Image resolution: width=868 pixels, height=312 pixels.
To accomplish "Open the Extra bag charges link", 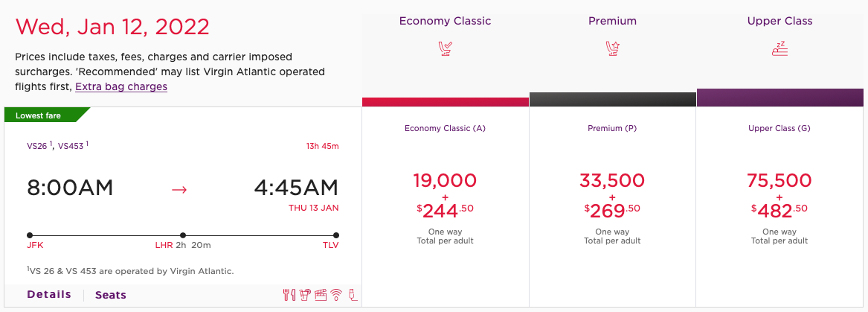I will pyautogui.click(x=121, y=86).
